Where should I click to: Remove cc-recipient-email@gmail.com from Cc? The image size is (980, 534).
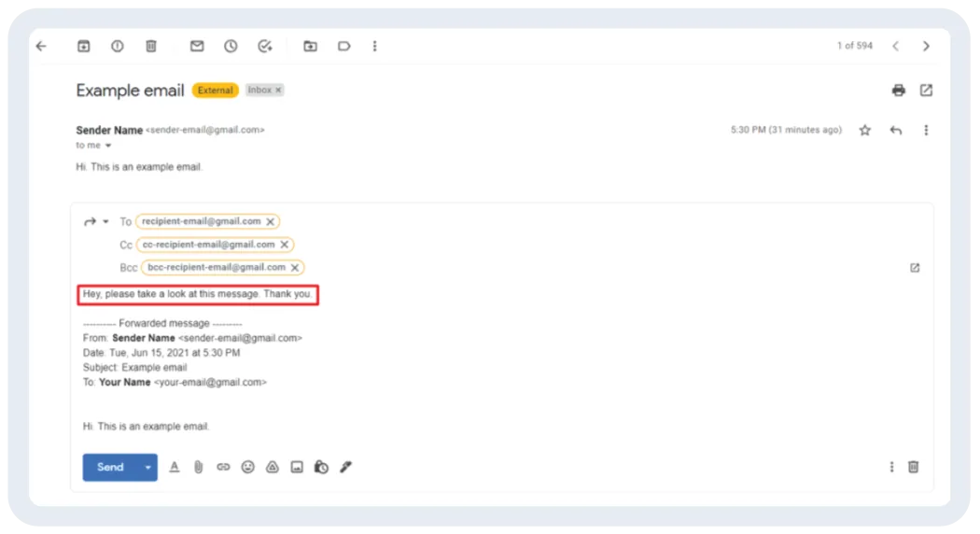pos(285,245)
